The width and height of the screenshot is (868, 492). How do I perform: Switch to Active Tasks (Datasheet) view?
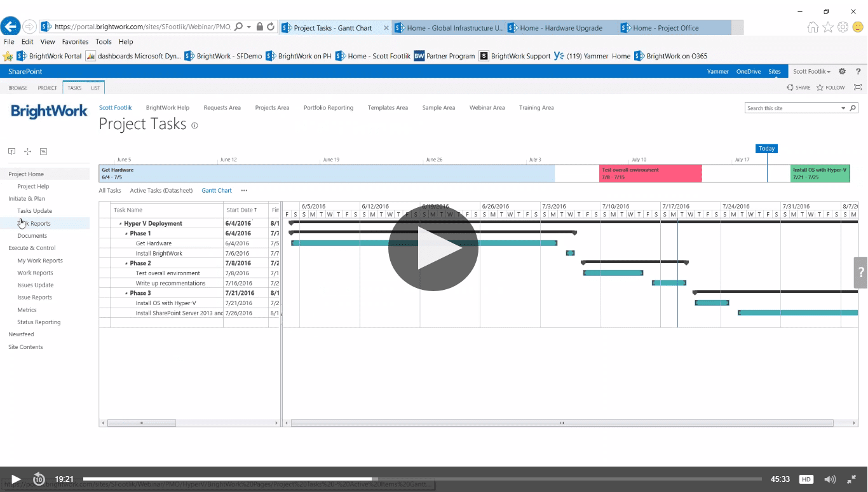click(162, 191)
